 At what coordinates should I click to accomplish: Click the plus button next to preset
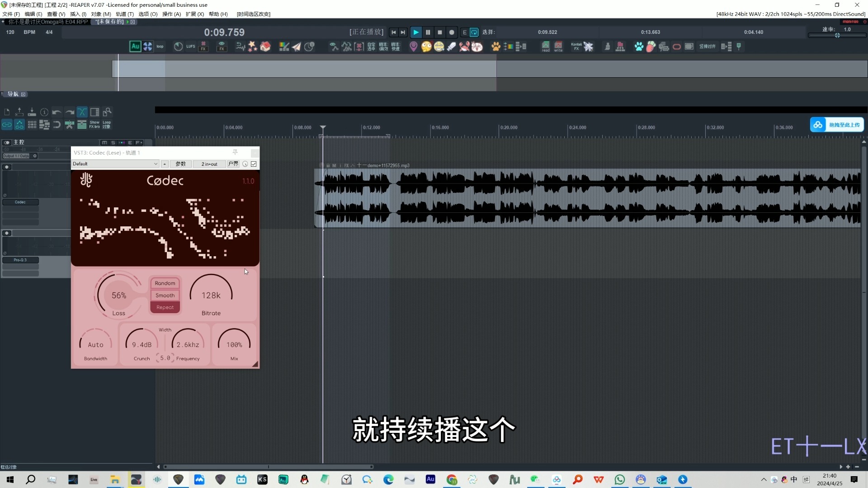coord(165,164)
